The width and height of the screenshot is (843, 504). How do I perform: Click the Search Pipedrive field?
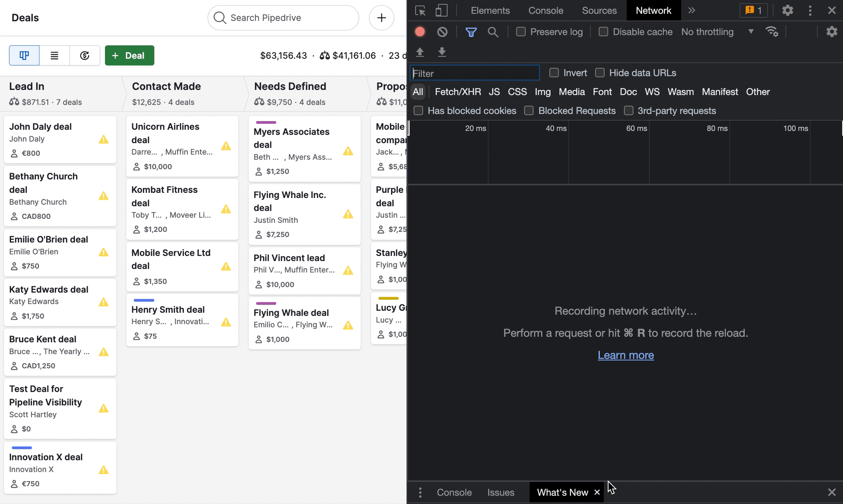click(283, 18)
